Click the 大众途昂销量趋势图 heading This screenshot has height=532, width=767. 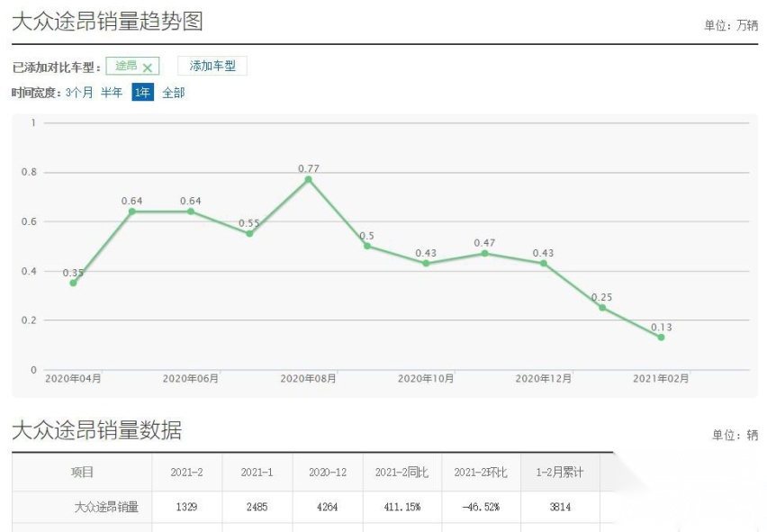click(x=107, y=22)
